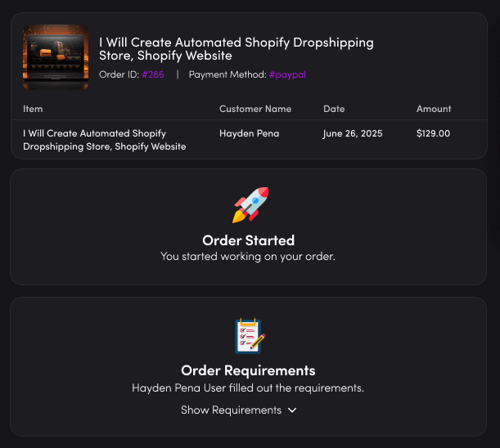
Task: Click the "You started working" status message
Action: click(248, 256)
